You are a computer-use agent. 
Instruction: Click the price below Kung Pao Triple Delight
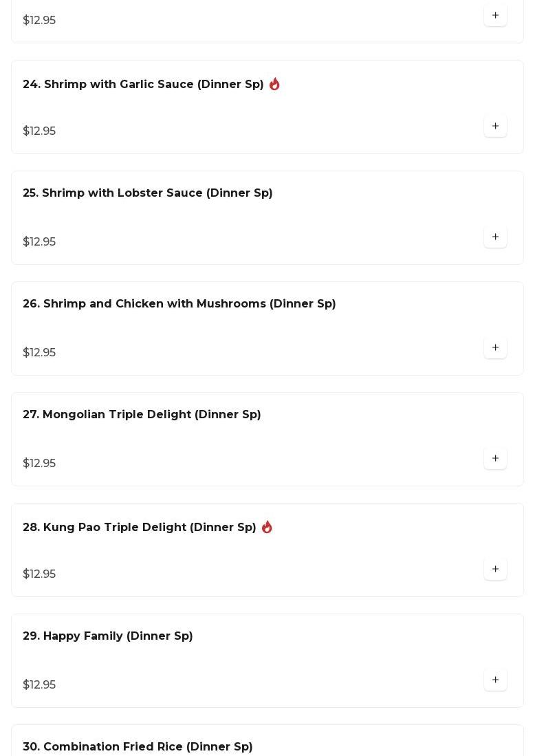pos(39,574)
